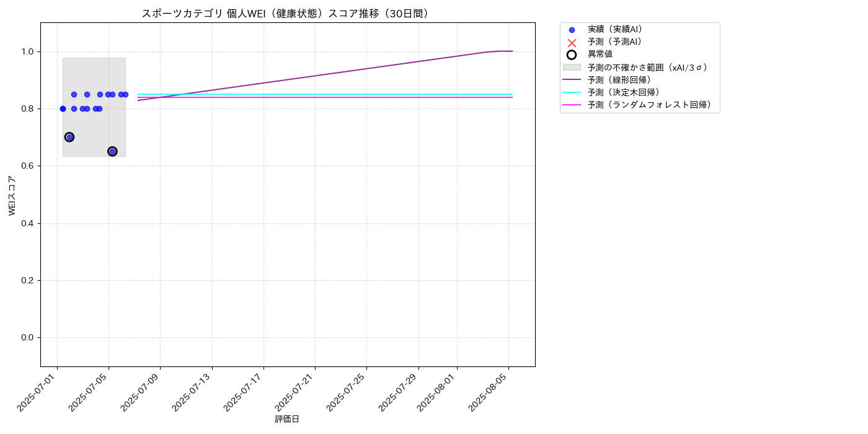Click the legend text 予測（線形回帰）
The image size is (868, 434).
(x=619, y=79)
